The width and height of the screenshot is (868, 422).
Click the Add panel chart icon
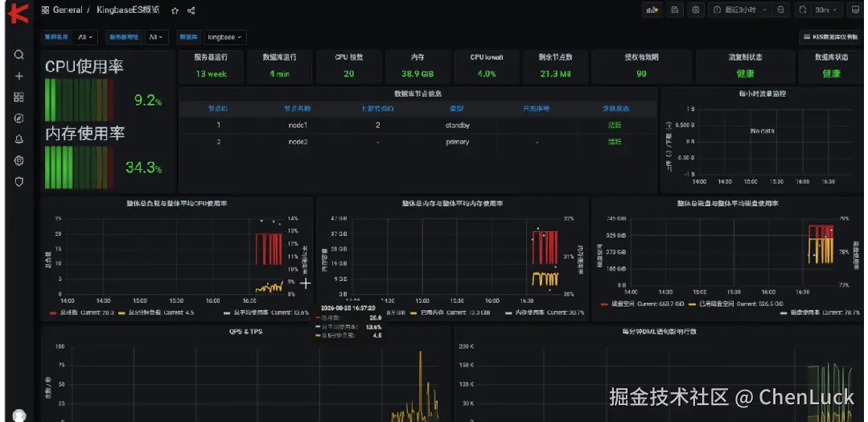(653, 10)
